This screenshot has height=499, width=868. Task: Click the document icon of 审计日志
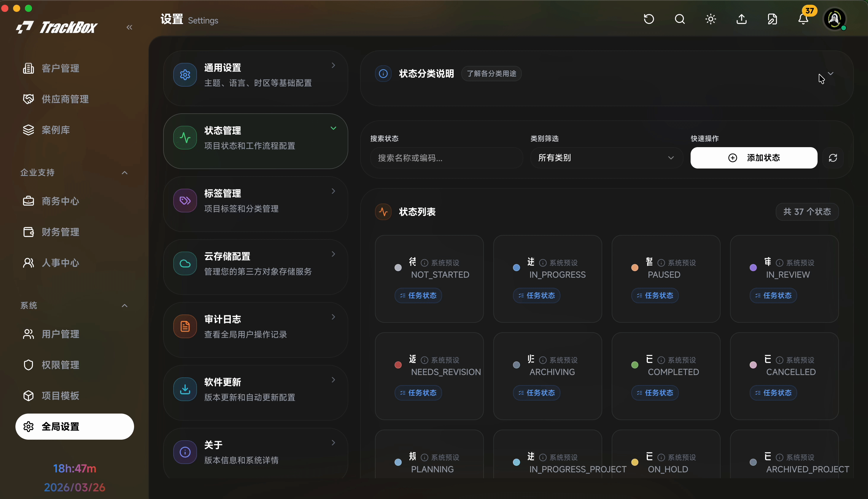pos(185,326)
